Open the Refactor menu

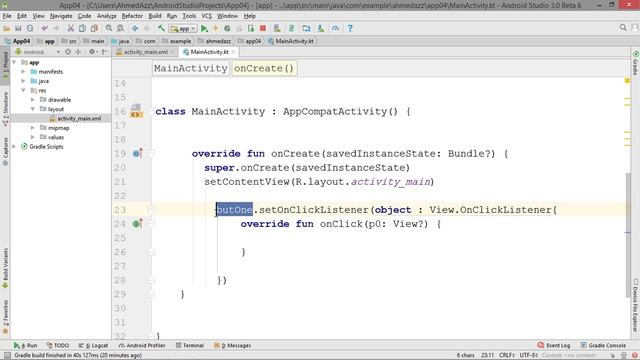[132, 16]
